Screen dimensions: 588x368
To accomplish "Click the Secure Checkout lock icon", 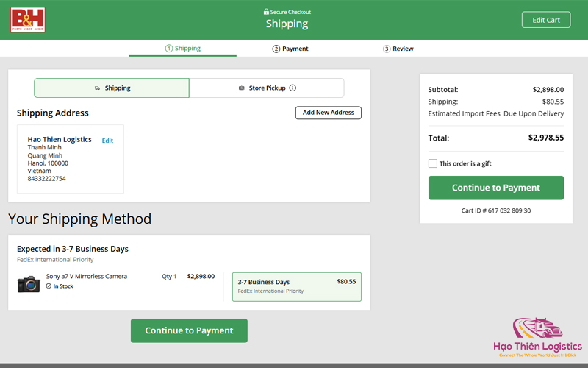I will click(x=266, y=12).
